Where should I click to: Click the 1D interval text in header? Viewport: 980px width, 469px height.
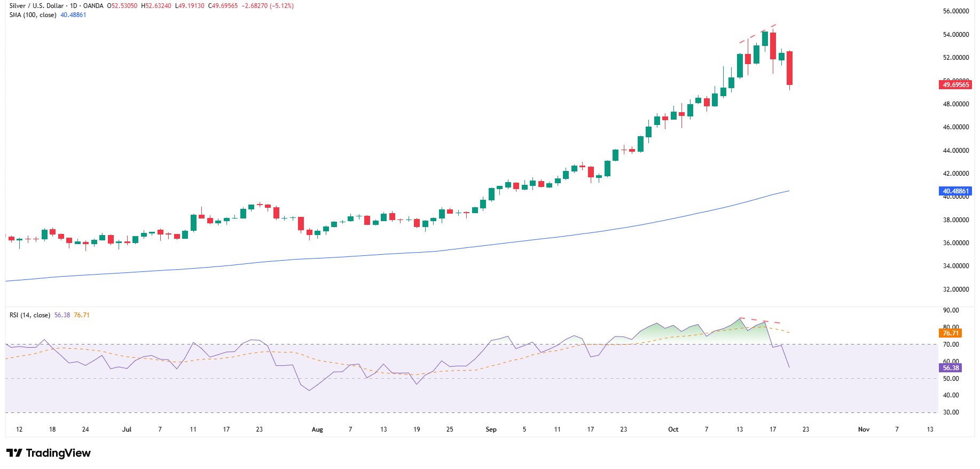[74, 6]
